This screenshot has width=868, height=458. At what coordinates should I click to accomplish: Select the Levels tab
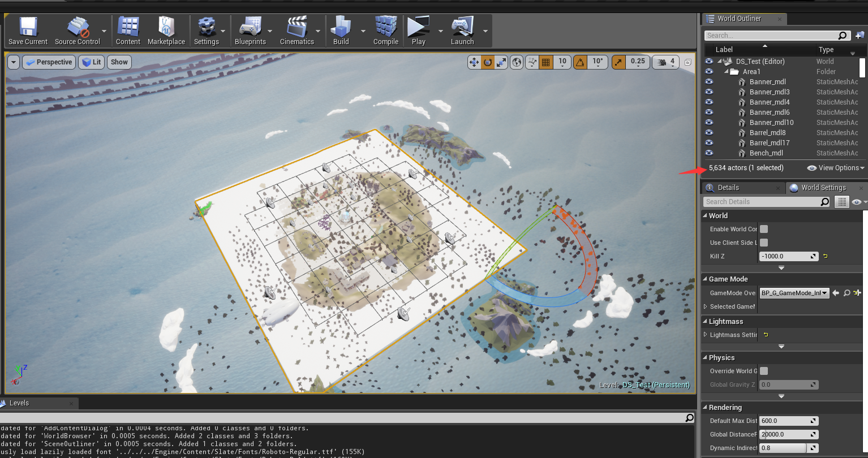tap(19, 403)
